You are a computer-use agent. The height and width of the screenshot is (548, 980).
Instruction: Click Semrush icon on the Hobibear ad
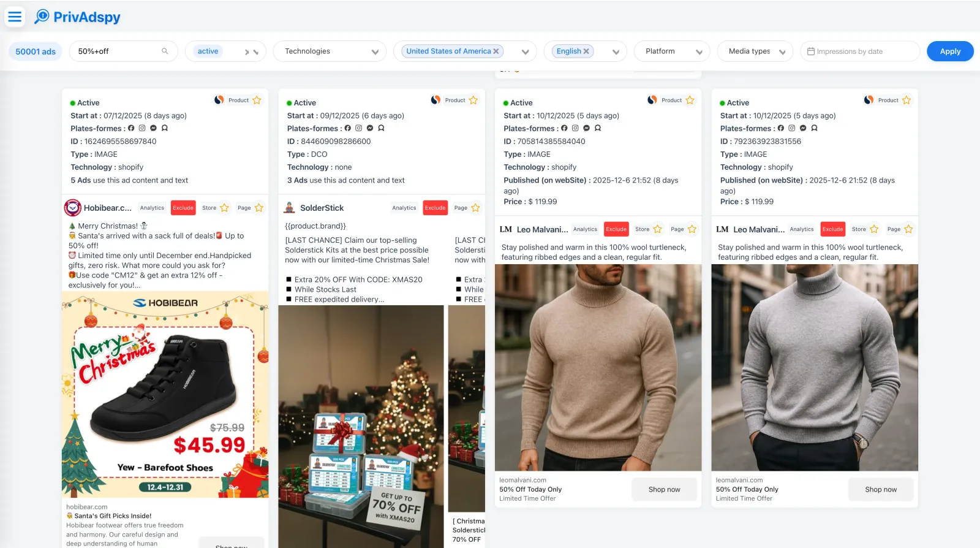(x=219, y=100)
